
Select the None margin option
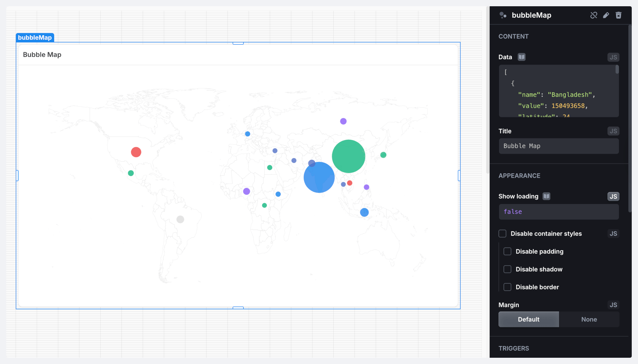pyautogui.click(x=589, y=319)
